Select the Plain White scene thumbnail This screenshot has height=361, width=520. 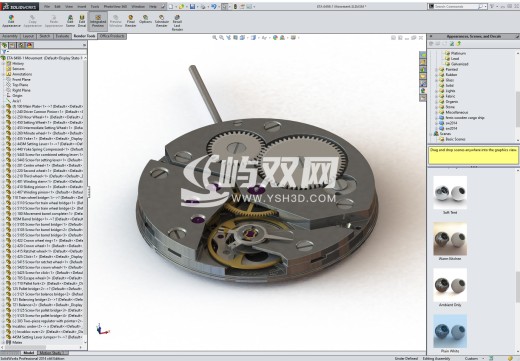coord(450,331)
